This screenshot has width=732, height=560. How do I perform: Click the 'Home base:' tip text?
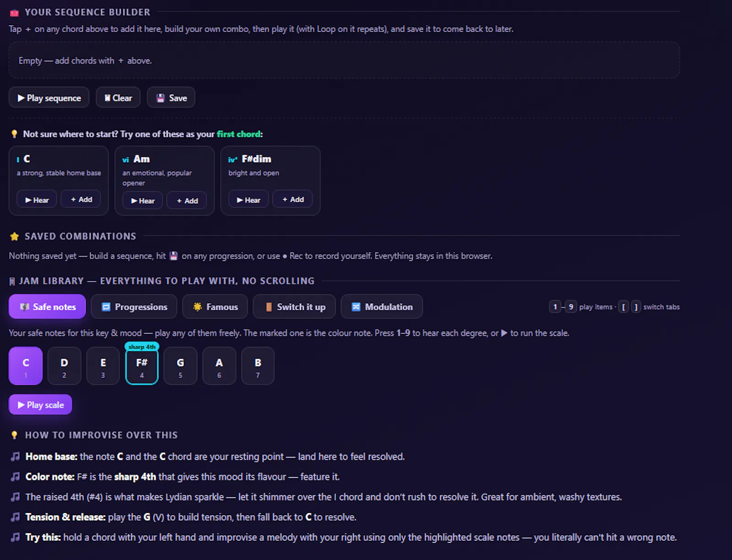[51, 457]
